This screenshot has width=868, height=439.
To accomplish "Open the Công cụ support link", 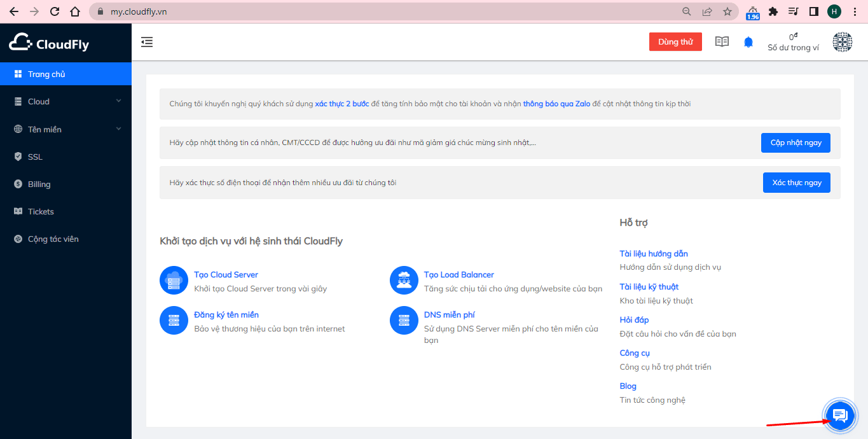I will [635, 352].
